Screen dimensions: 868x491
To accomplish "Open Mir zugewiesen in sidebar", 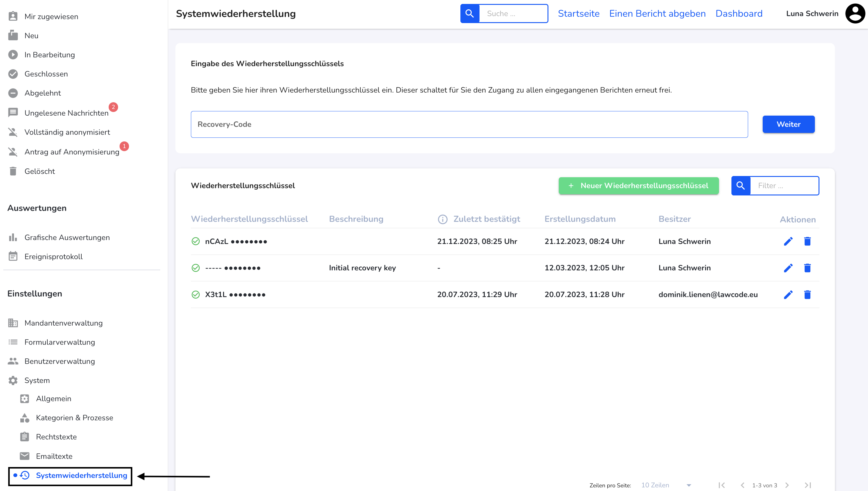I will 51,16.
